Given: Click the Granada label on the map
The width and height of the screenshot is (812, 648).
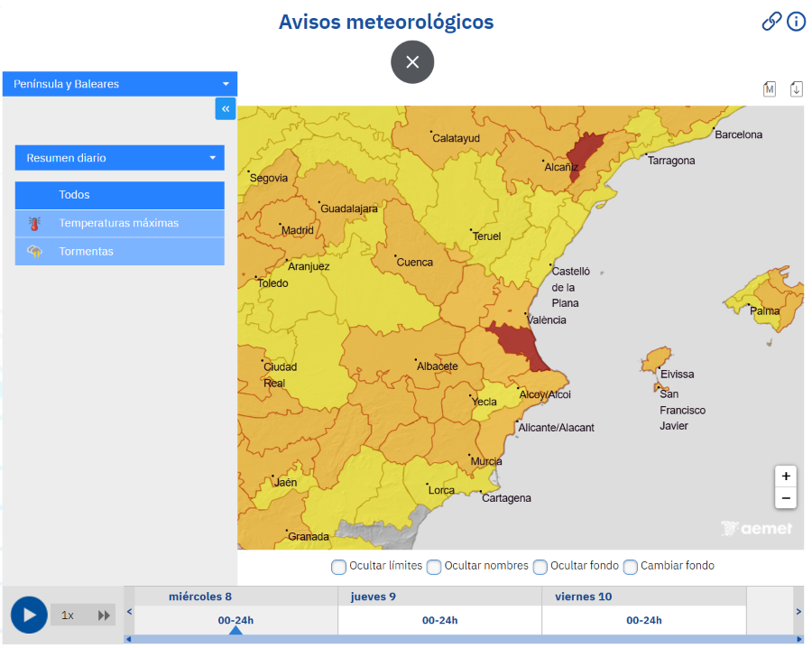Looking at the screenshot, I should [309, 537].
